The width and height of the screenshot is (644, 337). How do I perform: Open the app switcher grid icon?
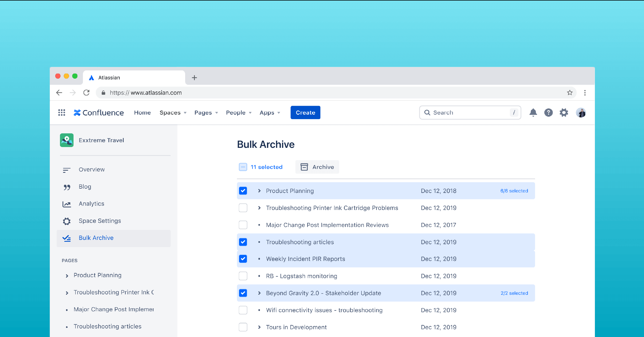click(62, 113)
